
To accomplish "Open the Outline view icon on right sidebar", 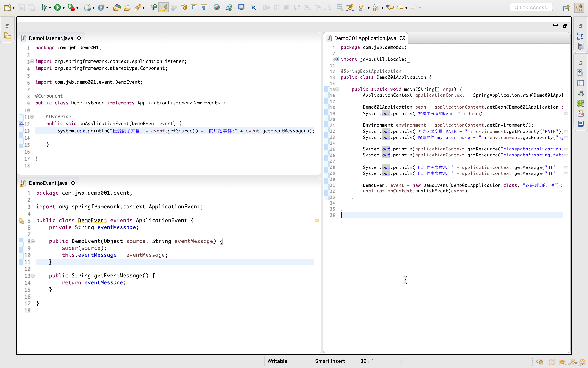I will click(x=580, y=36).
